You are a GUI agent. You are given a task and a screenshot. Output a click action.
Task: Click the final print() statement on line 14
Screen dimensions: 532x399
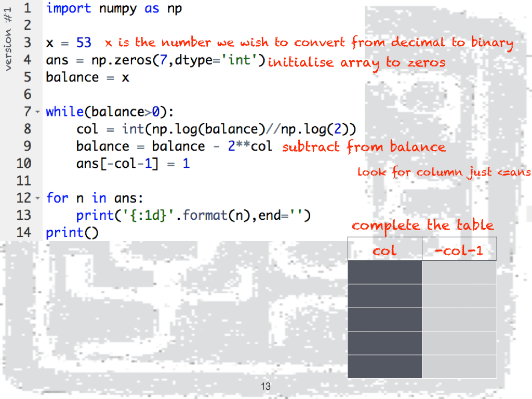pyautogui.click(x=72, y=232)
